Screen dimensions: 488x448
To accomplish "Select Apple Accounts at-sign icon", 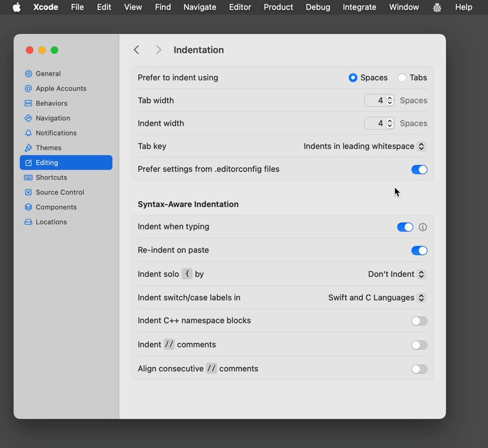I will [29, 88].
